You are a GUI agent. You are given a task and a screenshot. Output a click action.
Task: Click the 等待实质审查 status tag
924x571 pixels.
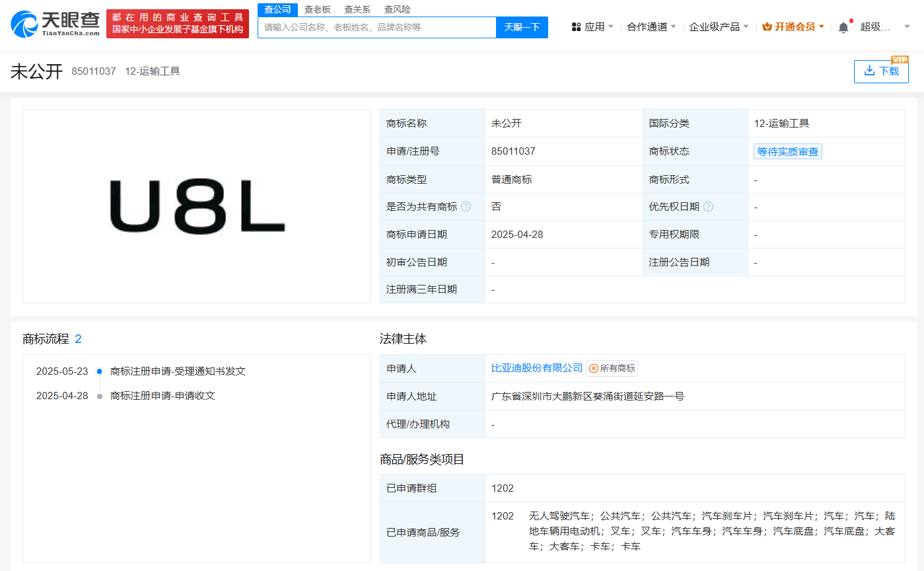[787, 151]
